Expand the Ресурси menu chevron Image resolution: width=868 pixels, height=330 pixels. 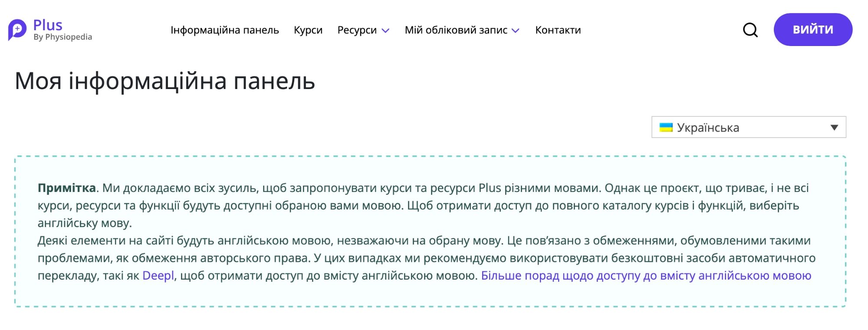pos(385,30)
